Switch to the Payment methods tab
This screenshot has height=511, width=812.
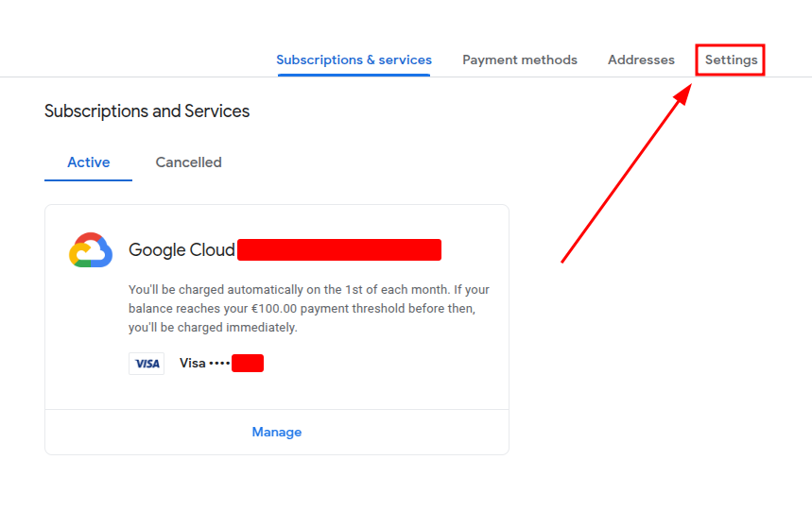click(x=520, y=60)
